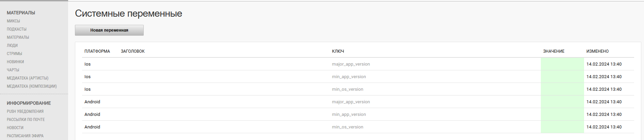644x140 pixels.
Task: Open МЕДИАТЕКА (АРТИСТЫ) section
Action: coord(28,78)
